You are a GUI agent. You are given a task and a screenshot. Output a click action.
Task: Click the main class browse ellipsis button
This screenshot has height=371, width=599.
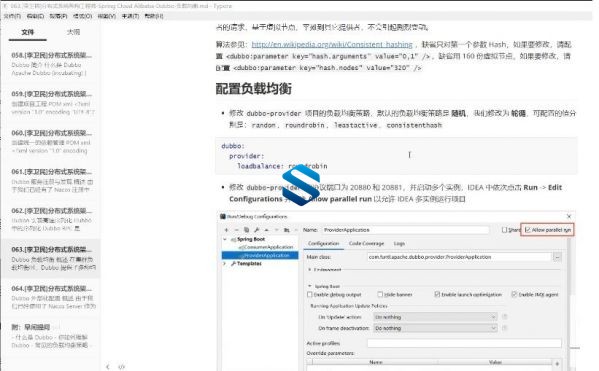click(557, 257)
